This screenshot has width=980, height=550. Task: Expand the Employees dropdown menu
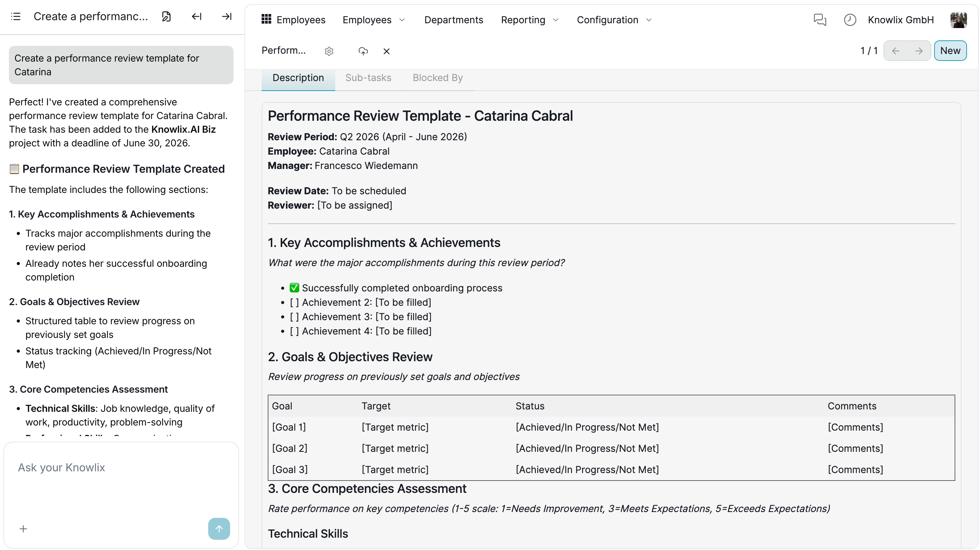374,20
